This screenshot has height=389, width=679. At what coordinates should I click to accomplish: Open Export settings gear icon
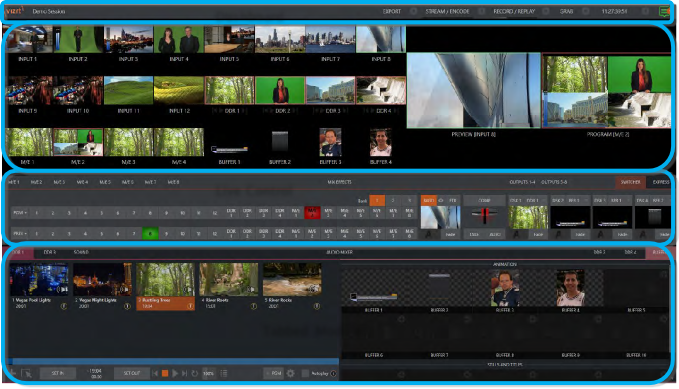pos(414,11)
